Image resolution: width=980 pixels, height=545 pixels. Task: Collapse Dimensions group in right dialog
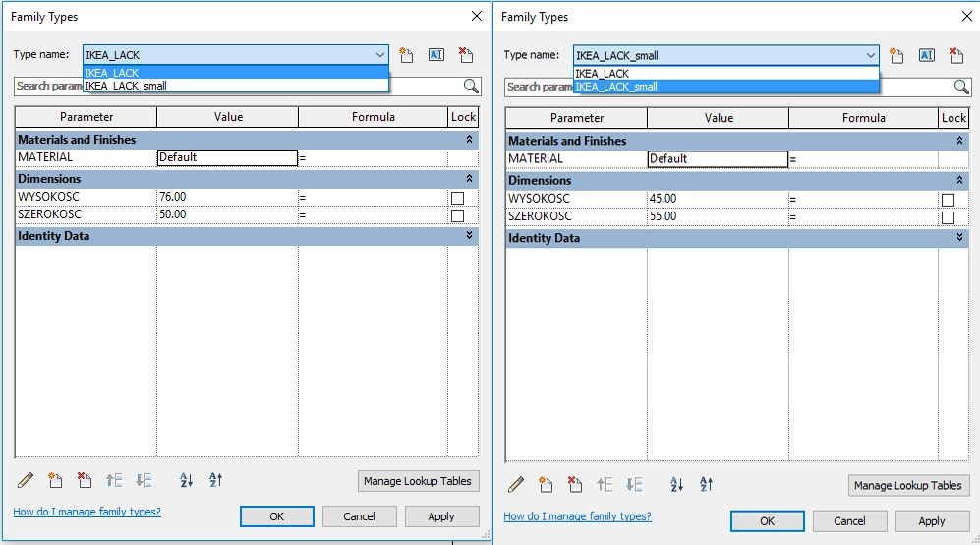[960, 180]
